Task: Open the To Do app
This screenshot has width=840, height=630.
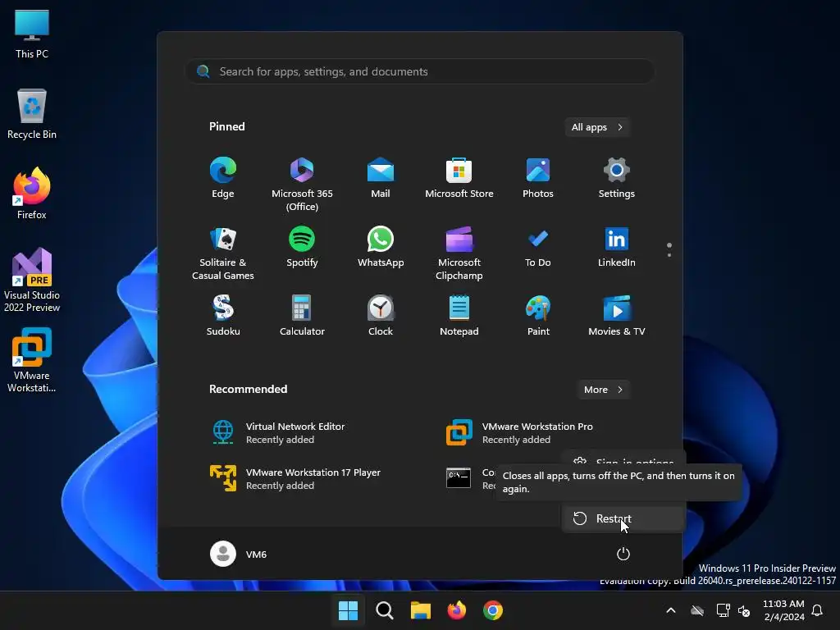Action: point(538,248)
